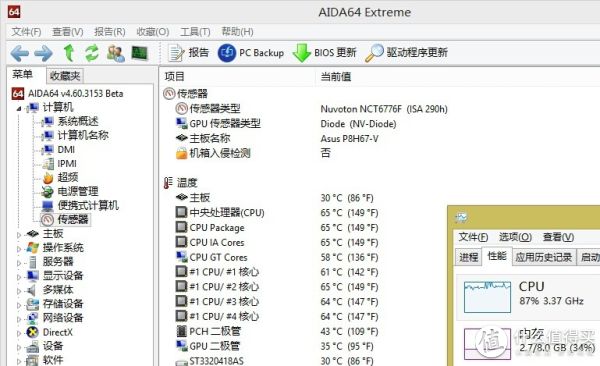
Task: Click the DirectX tree icon
Action: 33,332
